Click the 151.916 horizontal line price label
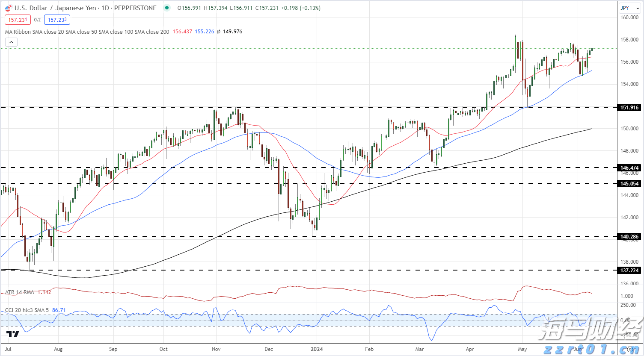Viewport: 644px width, 356px height. pyautogui.click(x=629, y=108)
